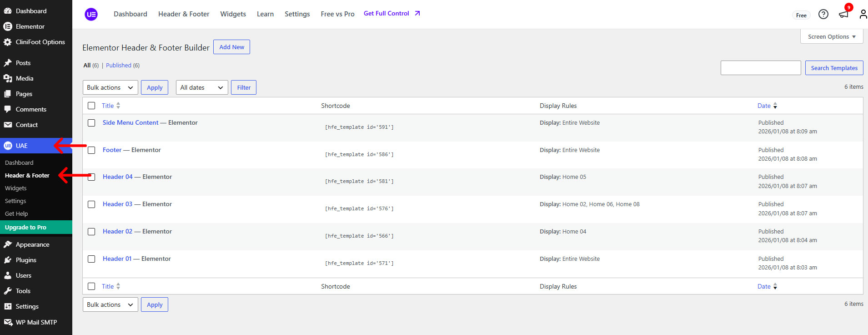The height and width of the screenshot is (335, 868).
Task: Open Header & Footer in top navigation
Action: (x=184, y=14)
